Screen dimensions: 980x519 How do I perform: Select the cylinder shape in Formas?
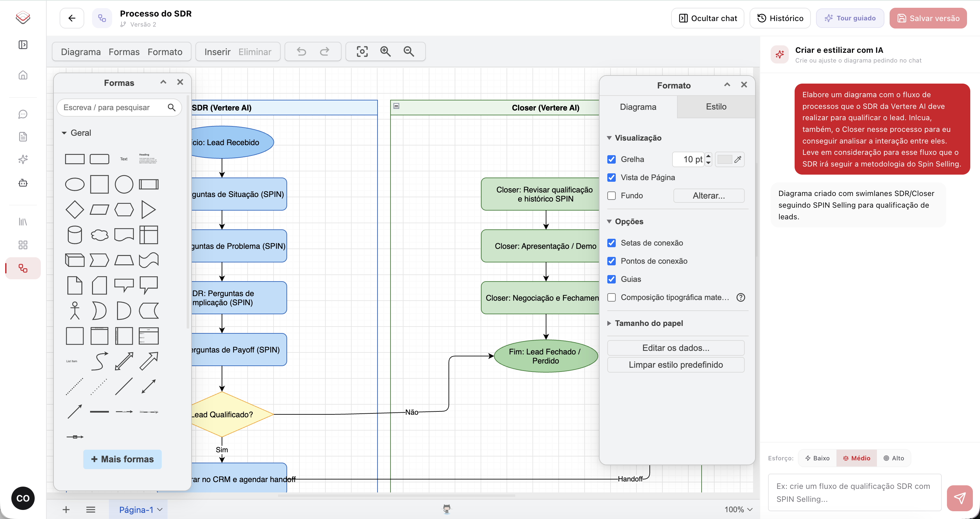tap(75, 235)
